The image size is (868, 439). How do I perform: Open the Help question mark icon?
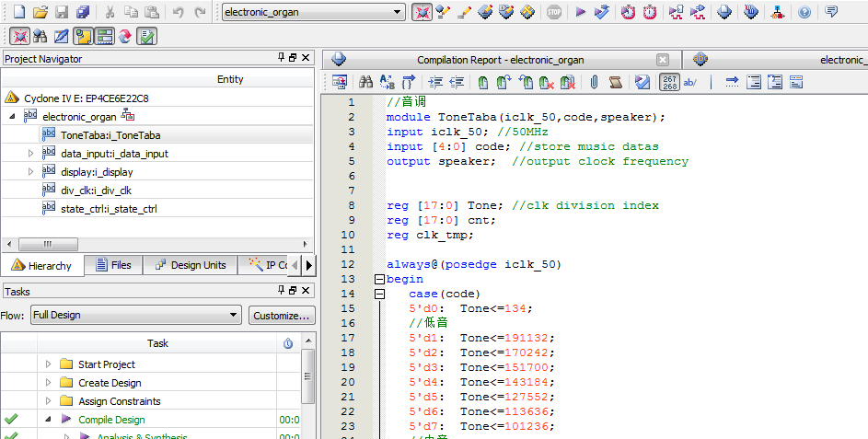point(804,12)
